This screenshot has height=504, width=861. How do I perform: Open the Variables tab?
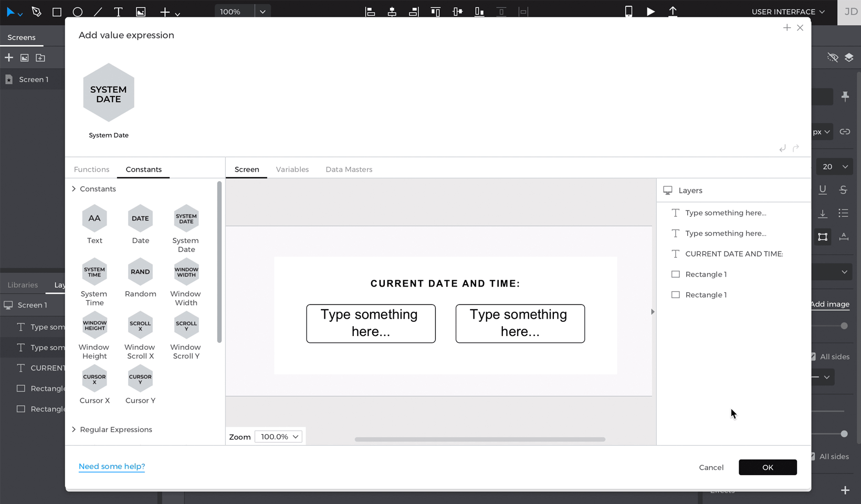click(x=292, y=169)
